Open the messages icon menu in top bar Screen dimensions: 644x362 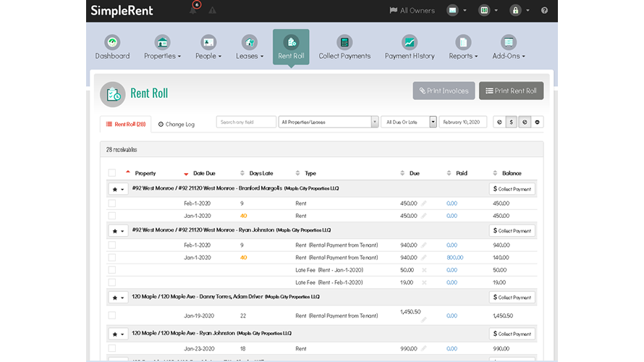tap(457, 10)
